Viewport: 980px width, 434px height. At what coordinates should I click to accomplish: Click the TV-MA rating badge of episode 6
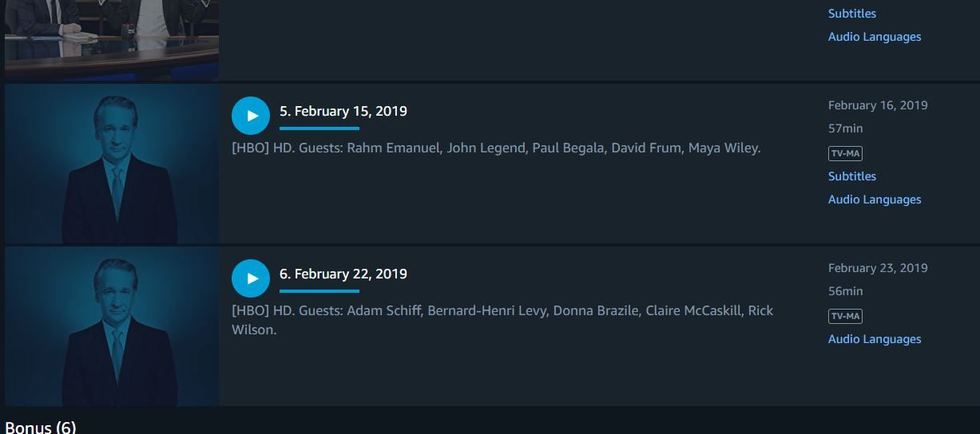845,316
